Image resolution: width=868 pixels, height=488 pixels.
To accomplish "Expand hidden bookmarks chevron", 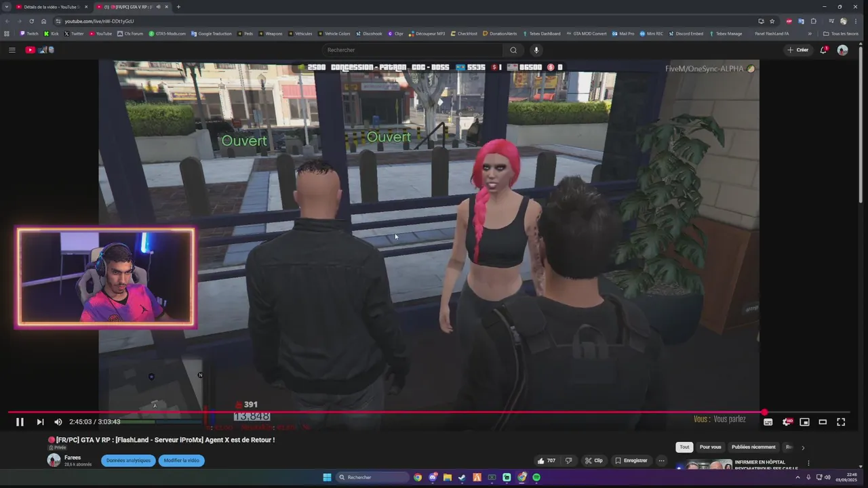I will click(810, 33).
